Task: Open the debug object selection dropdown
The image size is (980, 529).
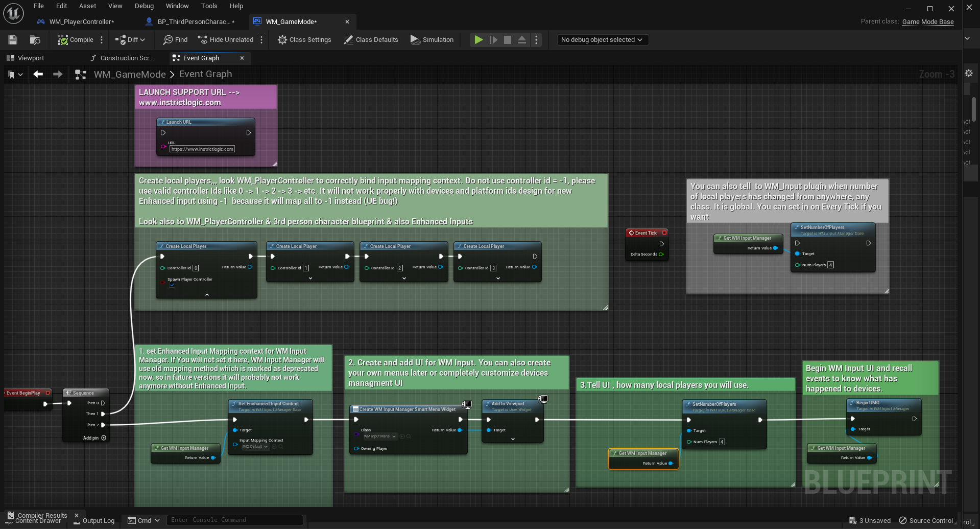Action: pyautogui.click(x=602, y=40)
